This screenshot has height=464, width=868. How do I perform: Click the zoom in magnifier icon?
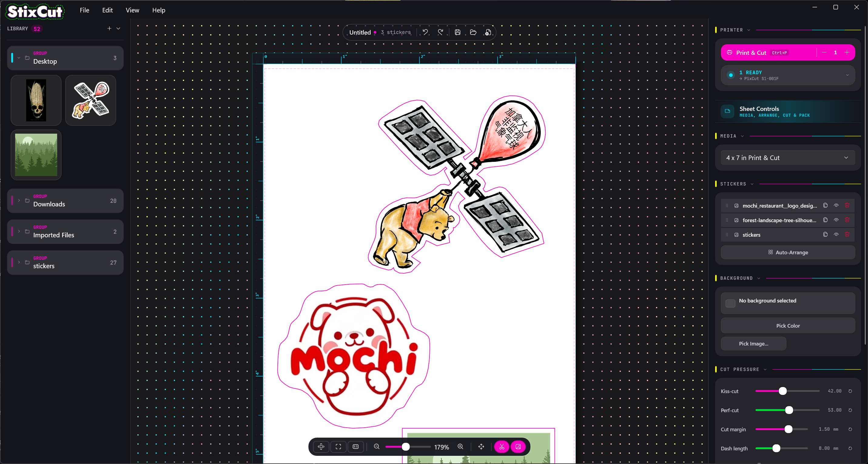click(460, 446)
